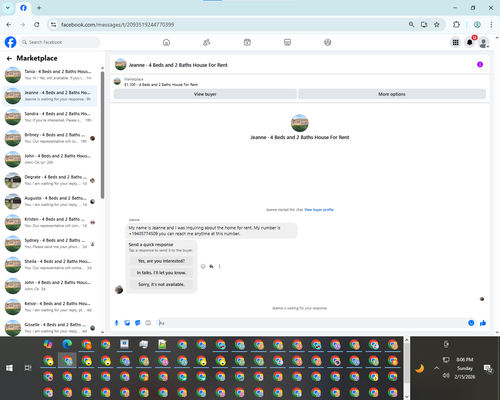500x400 pixels.
Task: Open Microsoft Edge from the taskbar
Action: pyautogui.click(x=67, y=344)
